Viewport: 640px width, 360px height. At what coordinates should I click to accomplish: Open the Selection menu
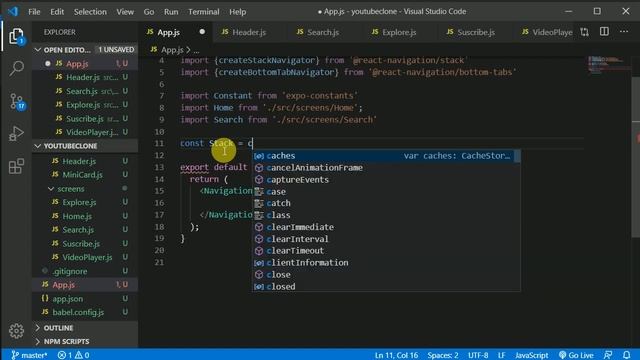pos(90,11)
